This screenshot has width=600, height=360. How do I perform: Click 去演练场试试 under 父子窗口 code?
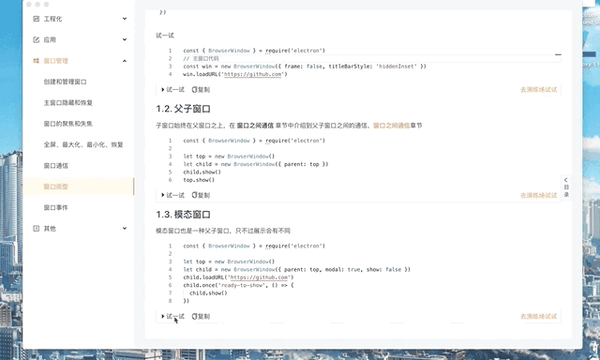click(538, 195)
